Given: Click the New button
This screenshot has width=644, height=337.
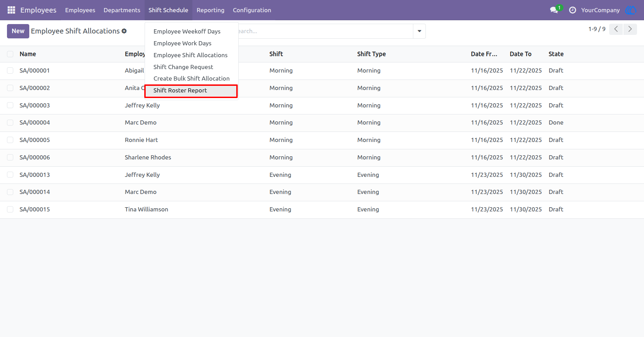Looking at the screenshot, I should point(18,31).
